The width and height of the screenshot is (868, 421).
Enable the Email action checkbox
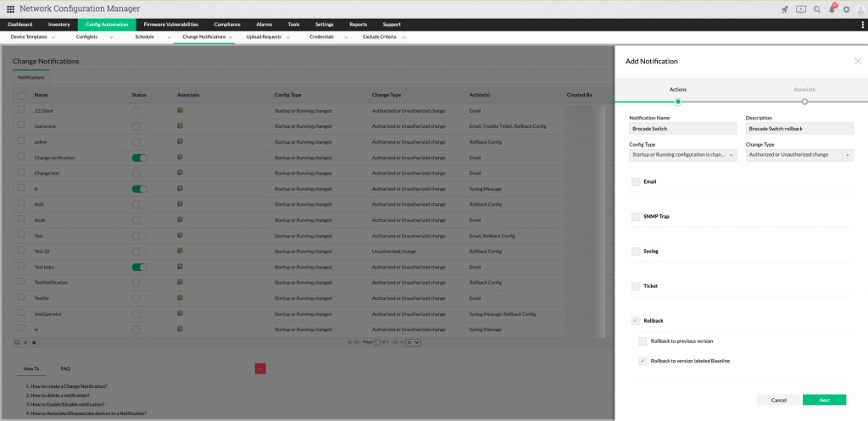(x=636, y=181)
